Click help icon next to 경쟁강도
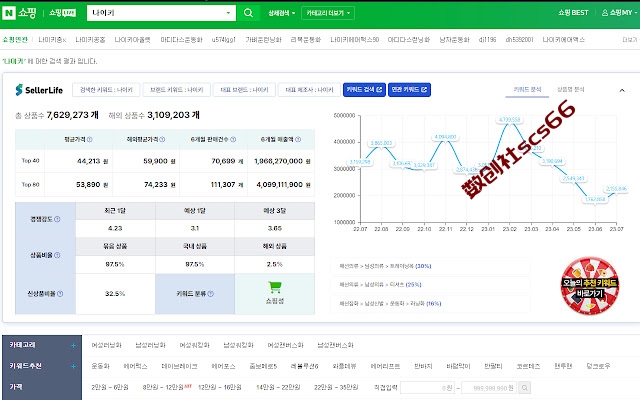The width and height of the screenshot is (640, 400). (x=57, y=219)
